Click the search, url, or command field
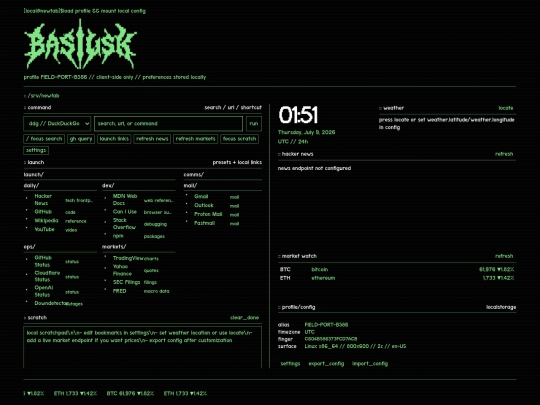Viewport: 540px width, 405px height. [168, 124]
